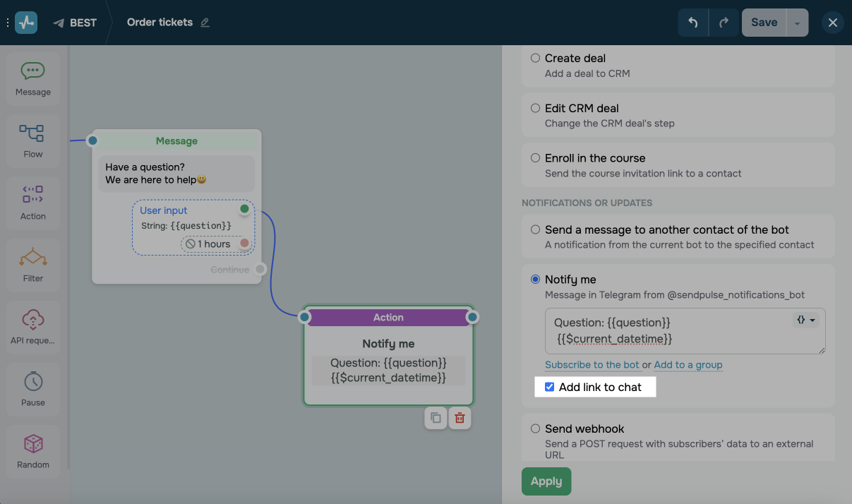This screenshot has height=504, width=852.
Task: Delete the Action block with trash icon
Action: click(x=460, y=418)
